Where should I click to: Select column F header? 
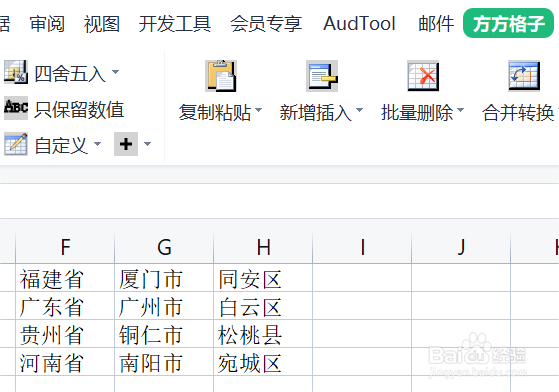pos(65,247)
